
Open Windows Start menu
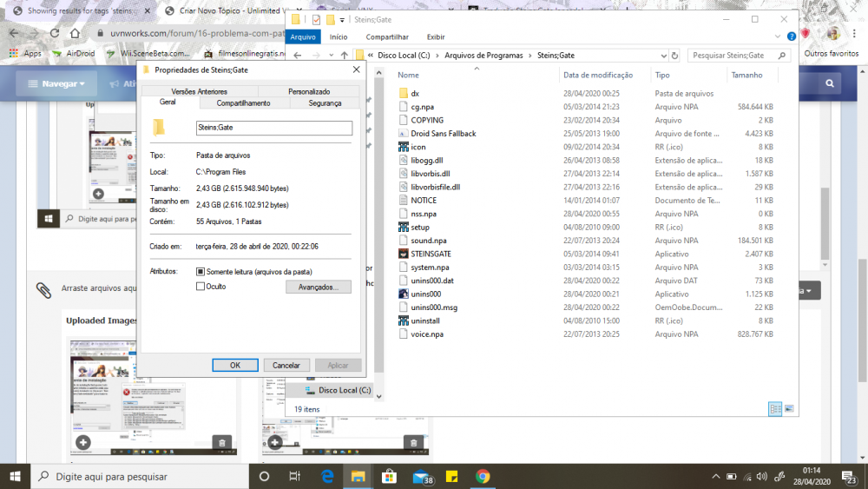point(15,476)
